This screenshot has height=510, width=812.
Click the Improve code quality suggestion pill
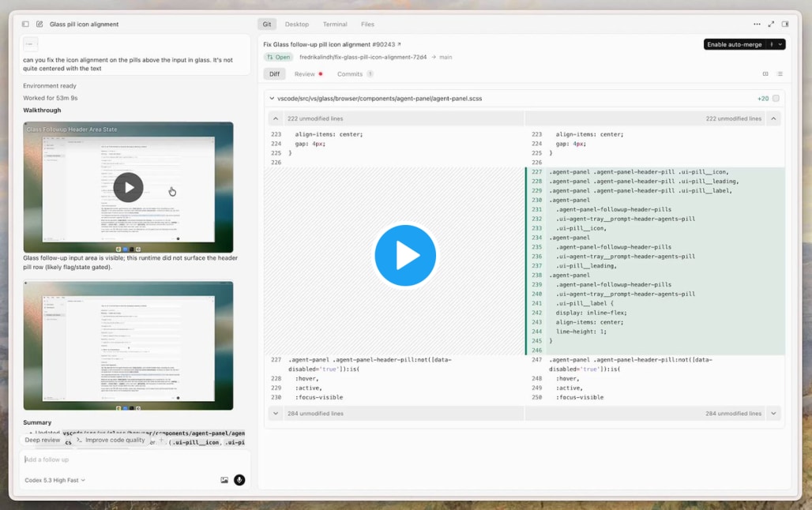[x=111, y=440]
